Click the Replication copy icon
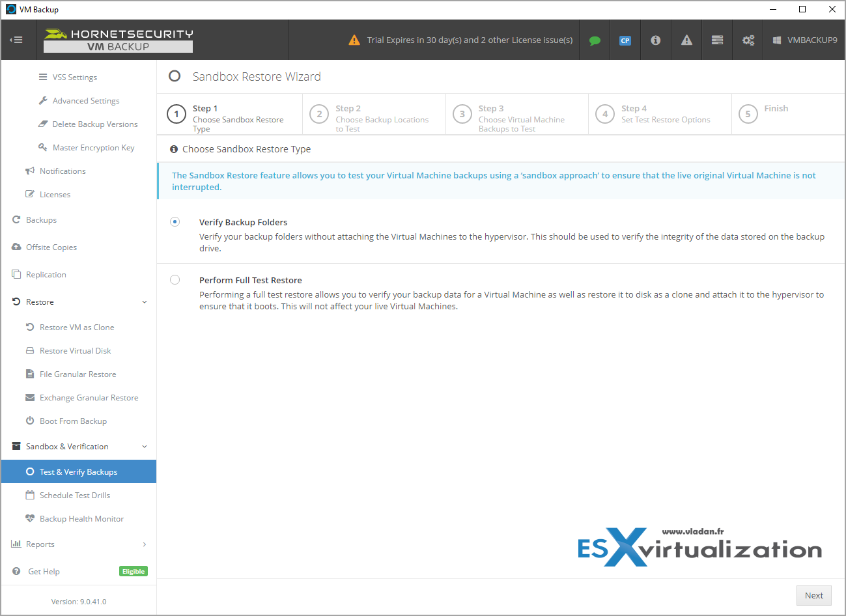 coord(16,274)
